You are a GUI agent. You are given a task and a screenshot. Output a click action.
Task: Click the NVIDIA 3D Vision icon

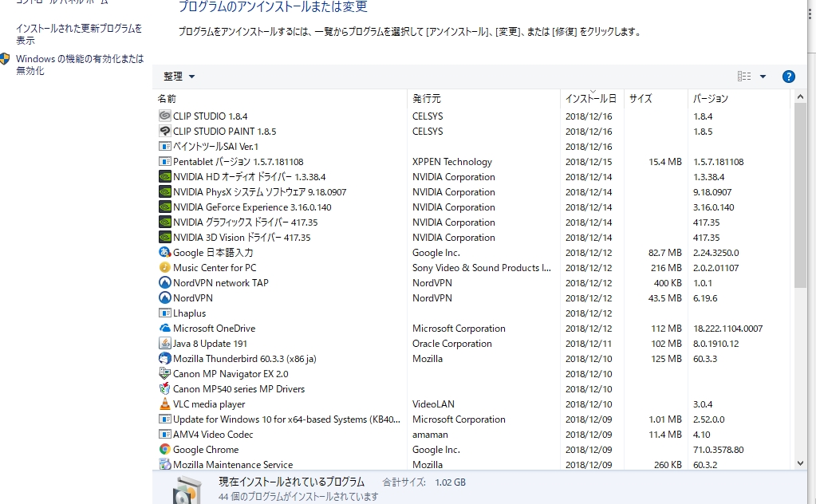[x=164, y=237]
